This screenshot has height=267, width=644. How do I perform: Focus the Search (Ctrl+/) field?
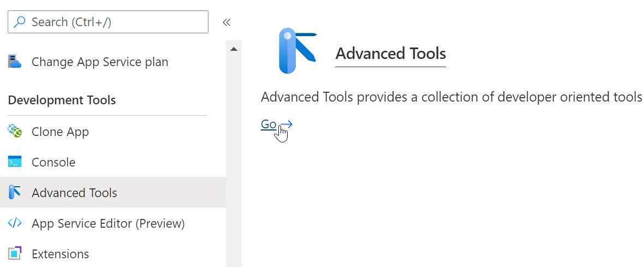(108, 22)
